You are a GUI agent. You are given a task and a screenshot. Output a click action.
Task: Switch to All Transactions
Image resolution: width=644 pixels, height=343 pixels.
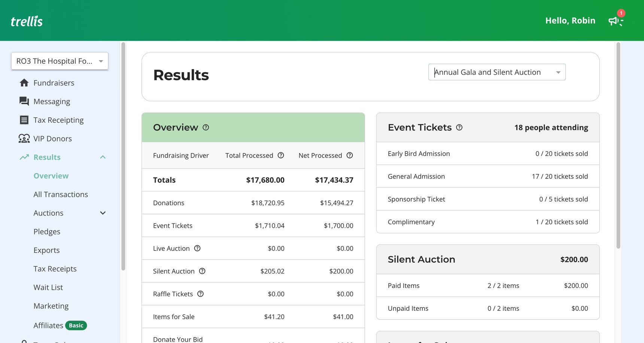point(61,194)
